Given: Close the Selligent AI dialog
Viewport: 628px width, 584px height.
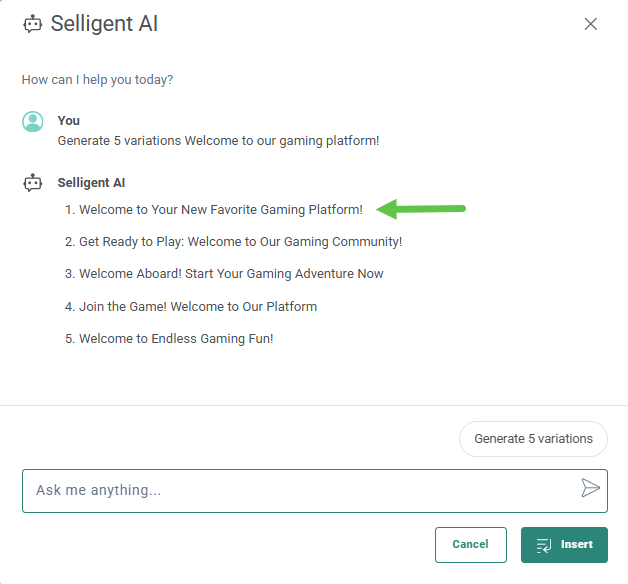Looking at the screenshot, I should click(x=591, y=24).
